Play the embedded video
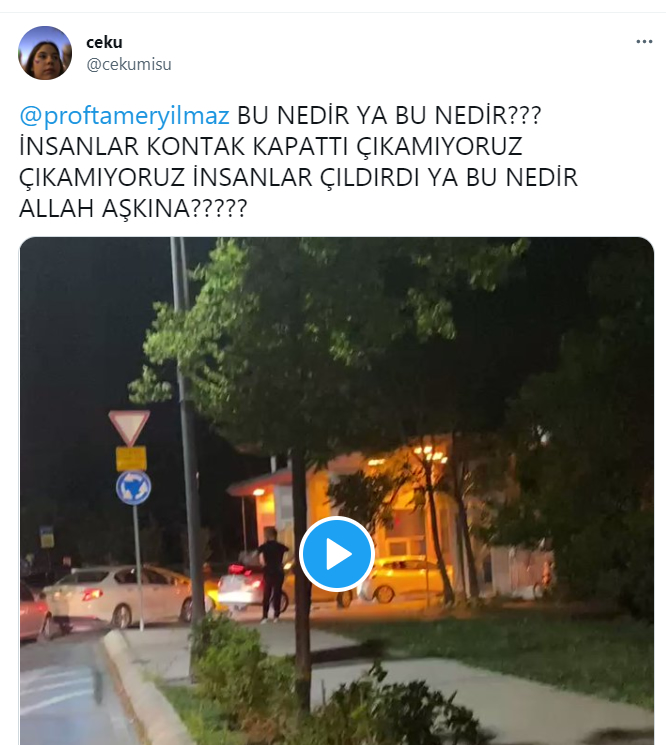 point(337,554)
